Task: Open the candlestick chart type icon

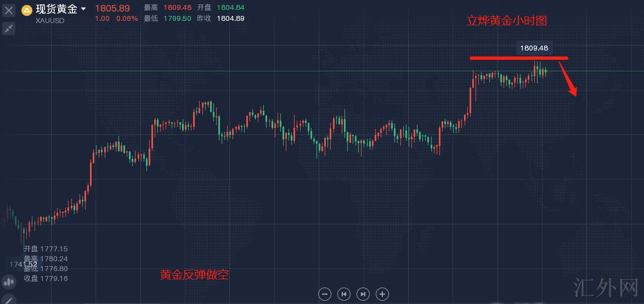Action: coord(9,283)
